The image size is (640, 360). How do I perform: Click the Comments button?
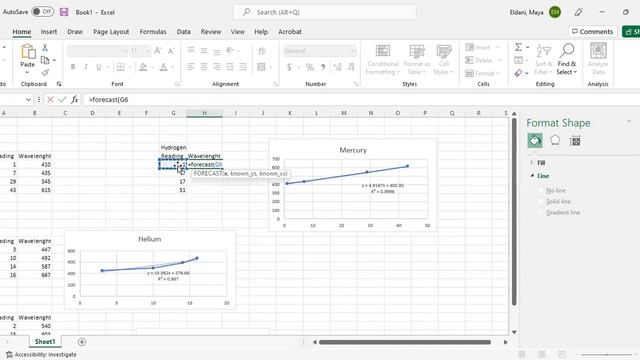click(593, 31)
